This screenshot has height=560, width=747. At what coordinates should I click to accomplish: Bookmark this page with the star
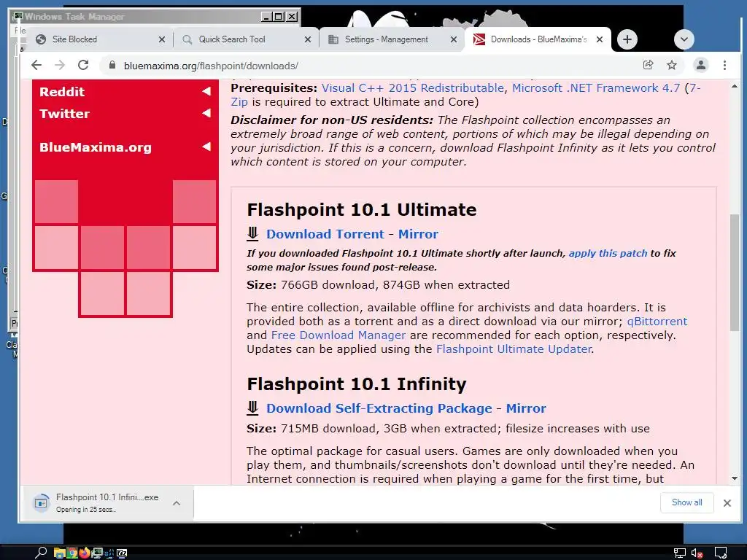pyautogui.click(x=672, y=65)
